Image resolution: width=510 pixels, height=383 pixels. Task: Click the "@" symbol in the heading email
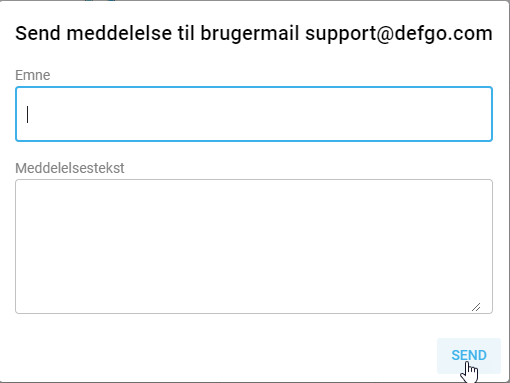tap(386, 34)
